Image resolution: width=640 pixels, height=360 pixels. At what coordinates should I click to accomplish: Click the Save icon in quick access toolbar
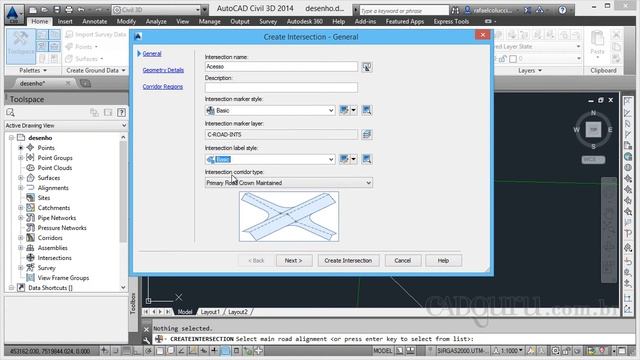[56, 10]
